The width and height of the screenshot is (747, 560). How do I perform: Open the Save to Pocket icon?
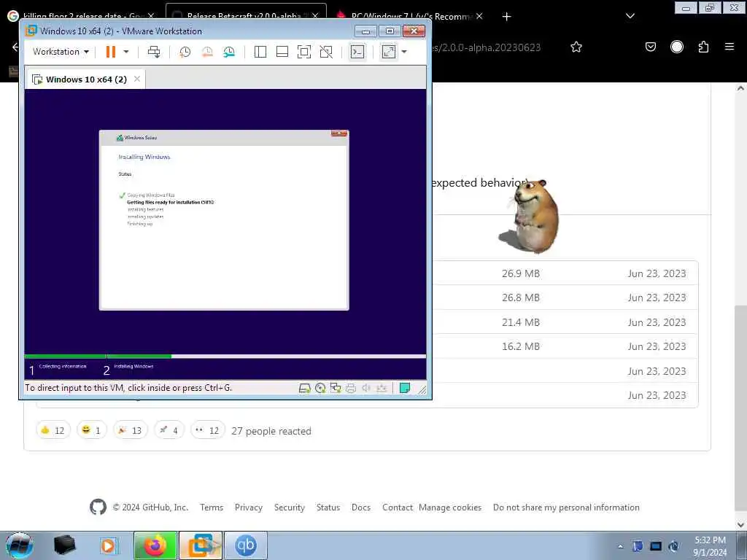click(x=651, y=47)
